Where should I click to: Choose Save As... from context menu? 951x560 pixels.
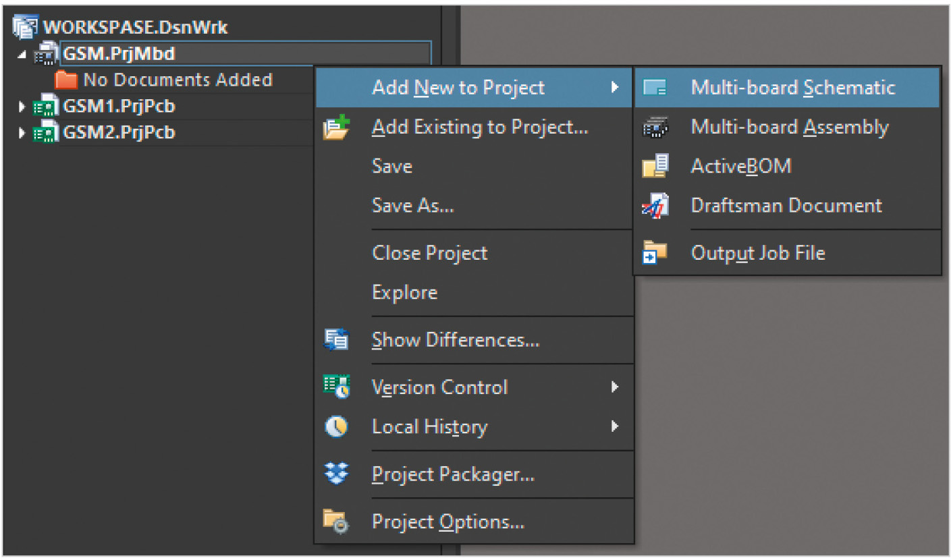coord(412,205)
